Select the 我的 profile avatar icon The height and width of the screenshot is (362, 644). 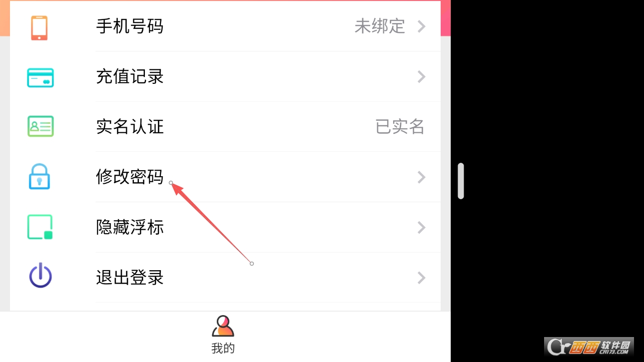(x=223, y=327)
